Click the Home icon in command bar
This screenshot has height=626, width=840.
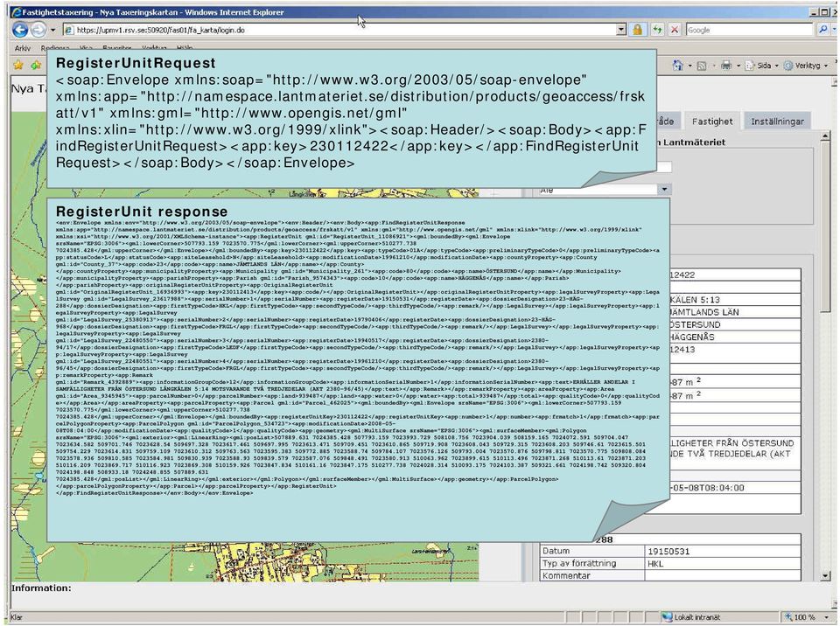click(x=677, y=66)
